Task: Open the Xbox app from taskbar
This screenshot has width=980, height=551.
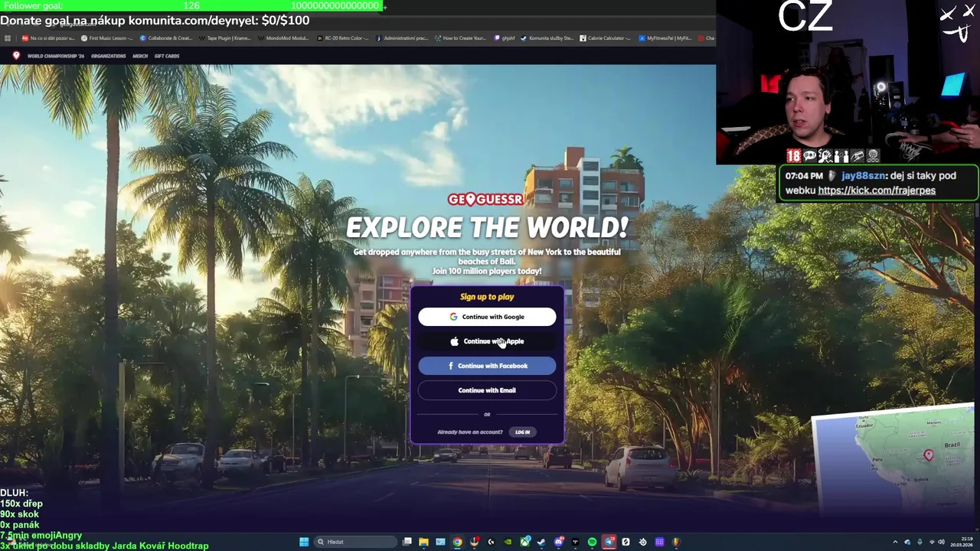Action: tap(525, 542)
